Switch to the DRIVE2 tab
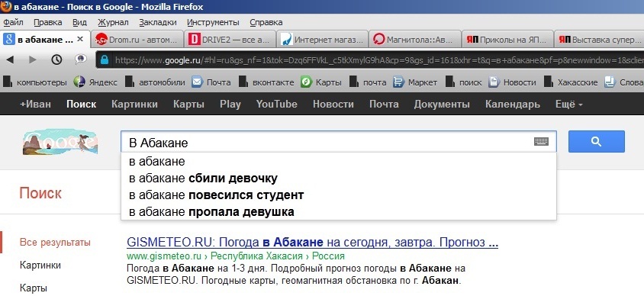 tap(230, 40)
